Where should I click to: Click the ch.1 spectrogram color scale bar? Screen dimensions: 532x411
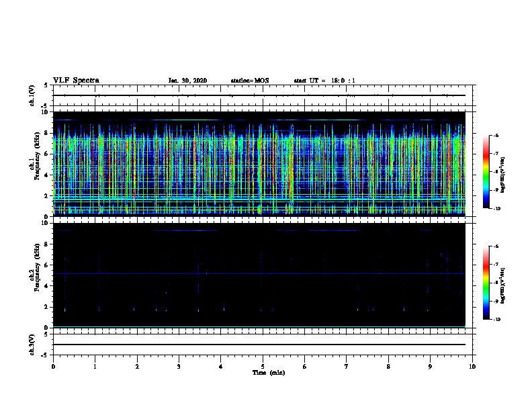tap(486, 172)
